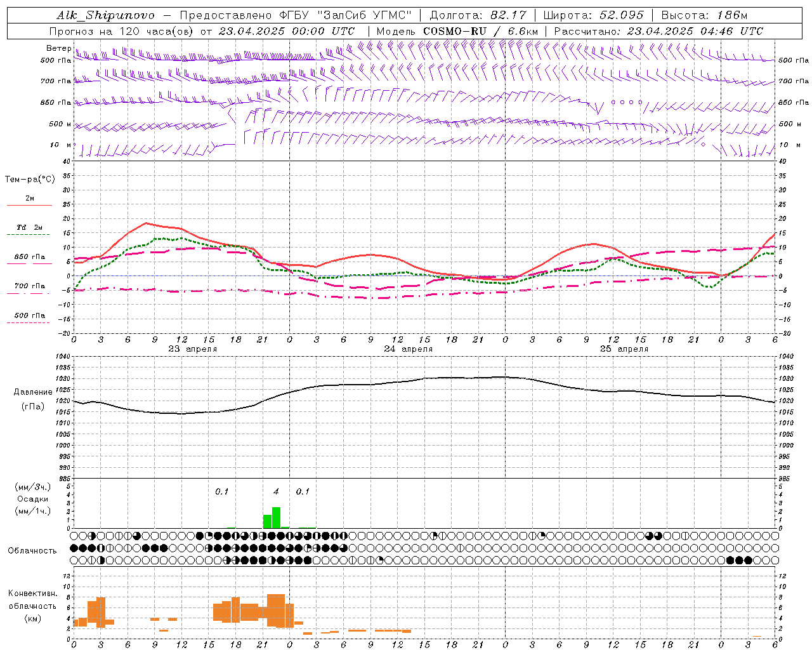Click the 24 апреля date label
The height and width of the screenshot is (650, 812).
pyautogui.click(x=409, y=349)
